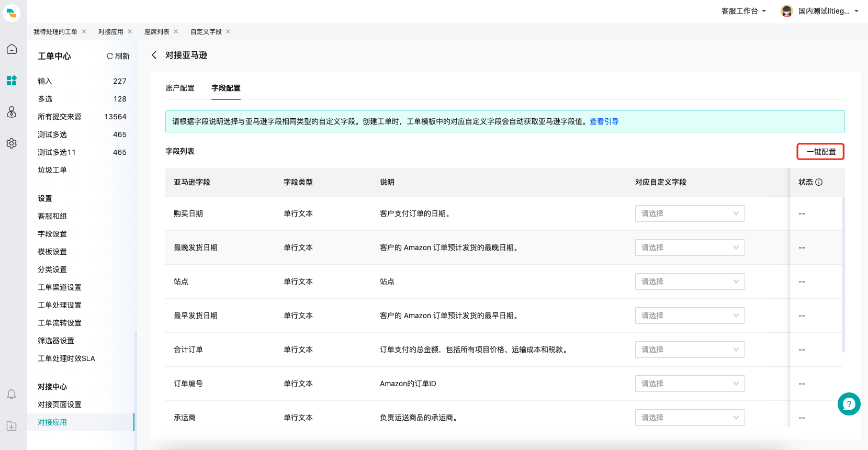
Task: Open the home icon in sidebar
Action: [12, 49]
